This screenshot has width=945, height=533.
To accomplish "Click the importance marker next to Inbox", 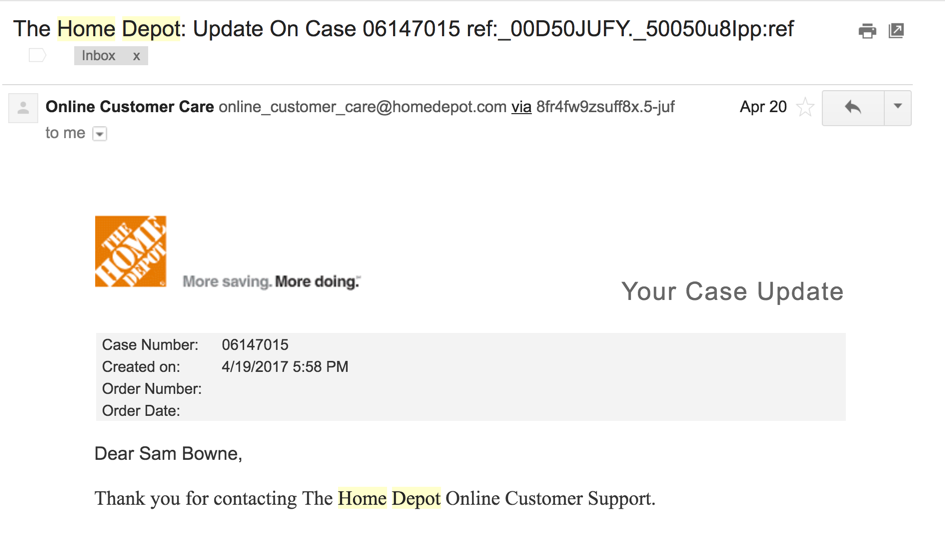I will (x=38, y=56).
